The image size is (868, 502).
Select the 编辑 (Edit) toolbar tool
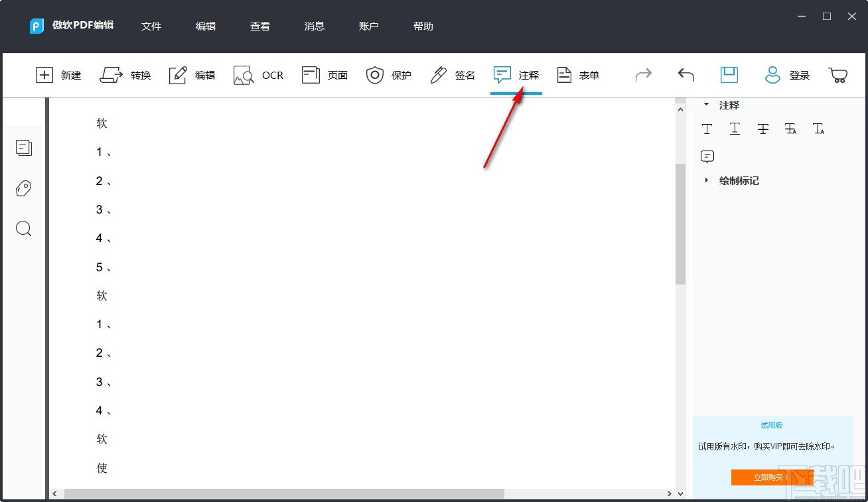[x=192, y=75]
